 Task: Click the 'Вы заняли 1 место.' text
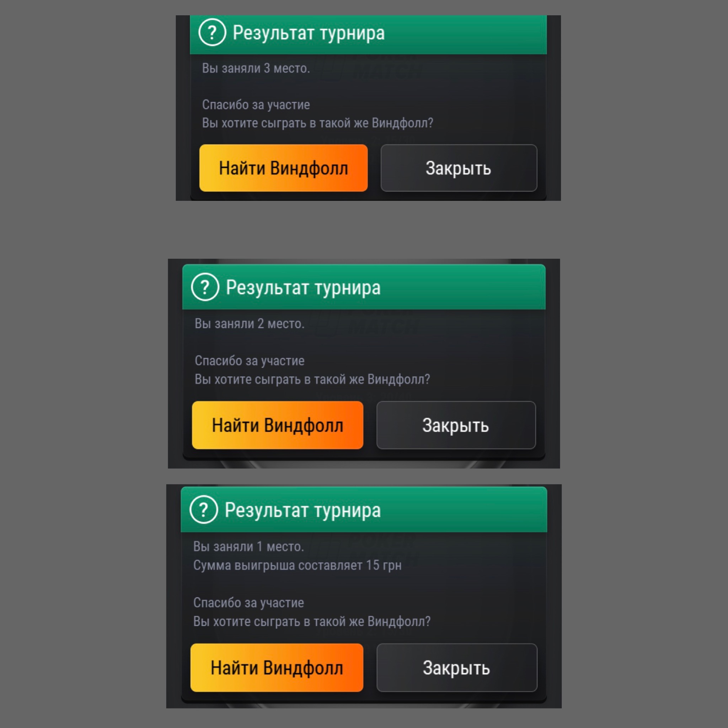pos(248,546)
